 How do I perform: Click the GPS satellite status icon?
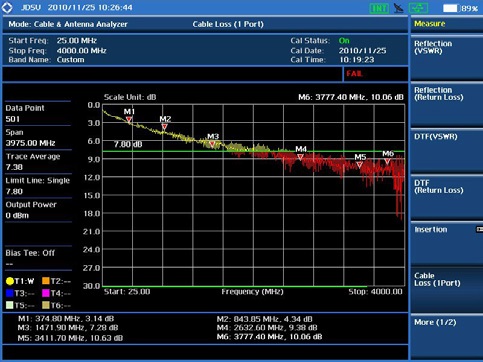coord(398,8)
